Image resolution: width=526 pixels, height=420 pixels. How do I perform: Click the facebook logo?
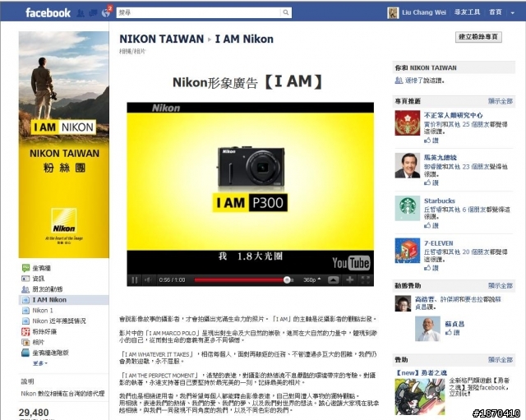[x=48, y=13]
